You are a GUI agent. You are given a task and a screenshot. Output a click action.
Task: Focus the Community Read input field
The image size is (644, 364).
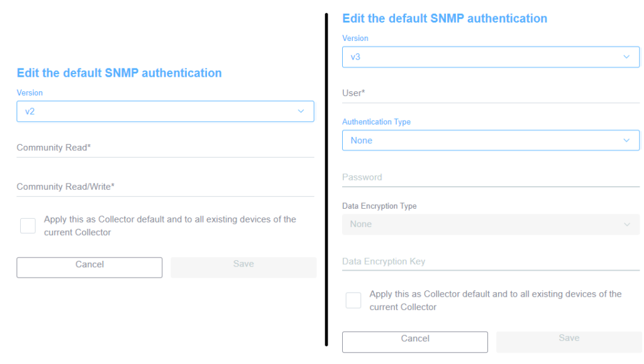click(x=165, y=148)
